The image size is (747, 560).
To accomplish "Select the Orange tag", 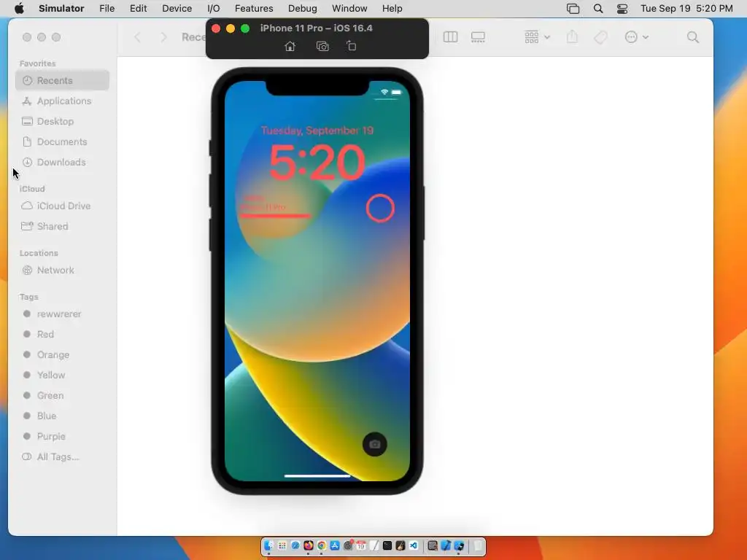I will click(63, 355).
